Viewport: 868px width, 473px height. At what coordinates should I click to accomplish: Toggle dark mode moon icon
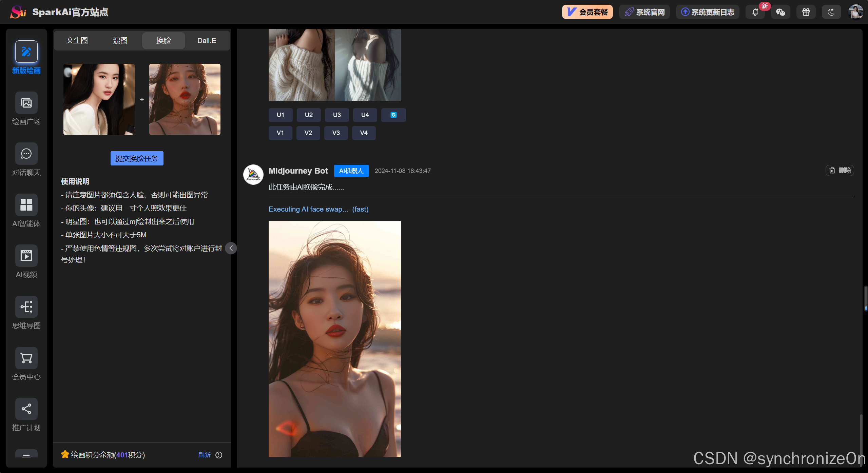pyautogui.click(x=831, y=12)
